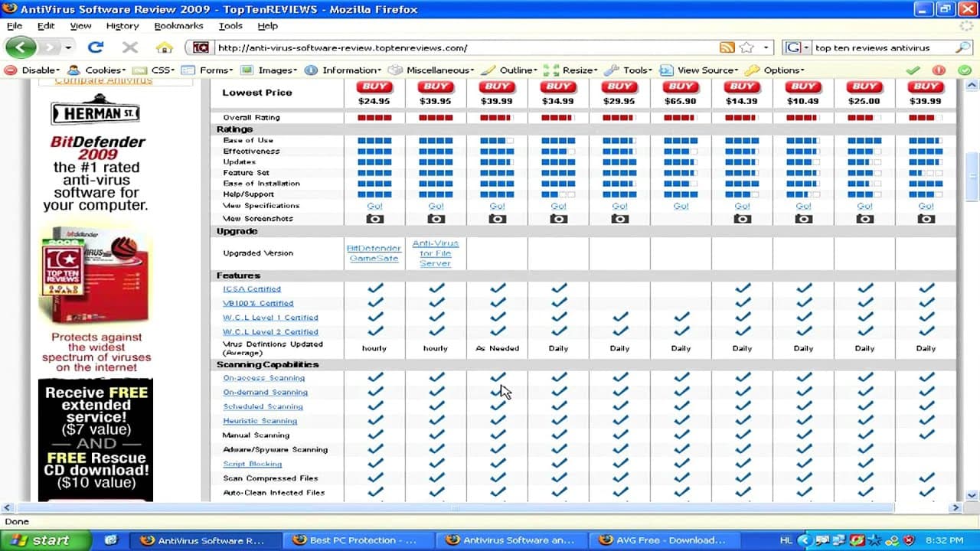Click the BUY button above $24.95
Viewport: 980px width, 551px height.
click(374, 86)
